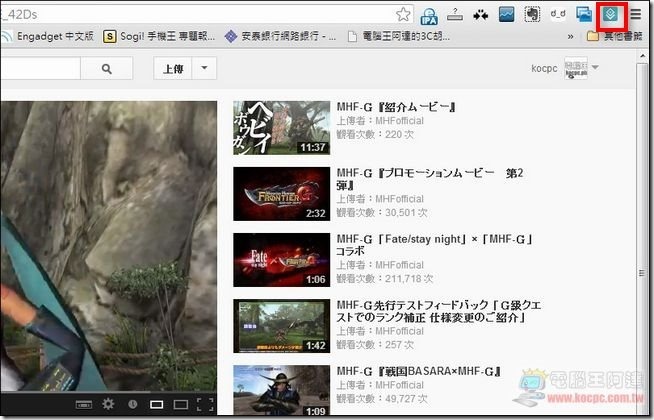Image resolution: width=654 pixels, height=420 pixels.
Task: Toggle captions in the video player
Action: pos(83,404)
